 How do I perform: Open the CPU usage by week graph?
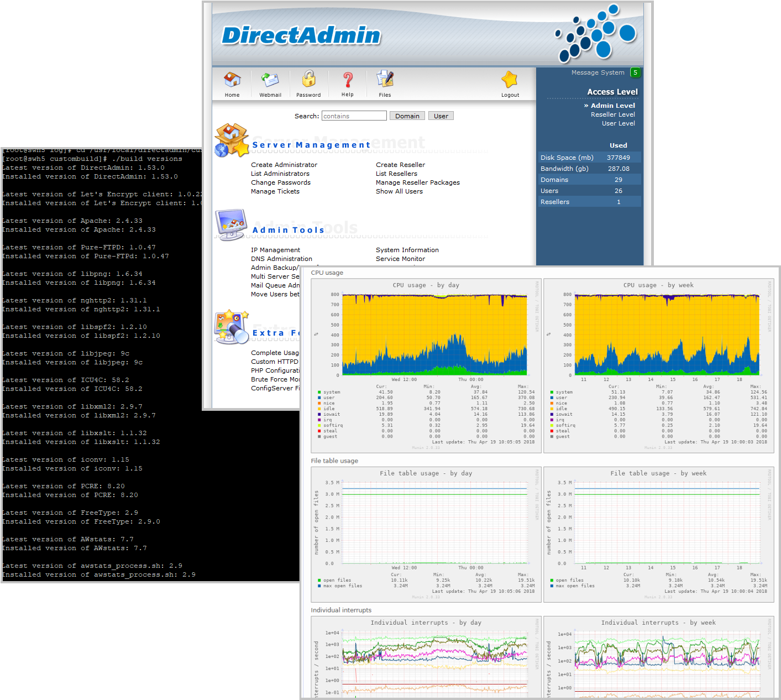[x=659, y=365]
